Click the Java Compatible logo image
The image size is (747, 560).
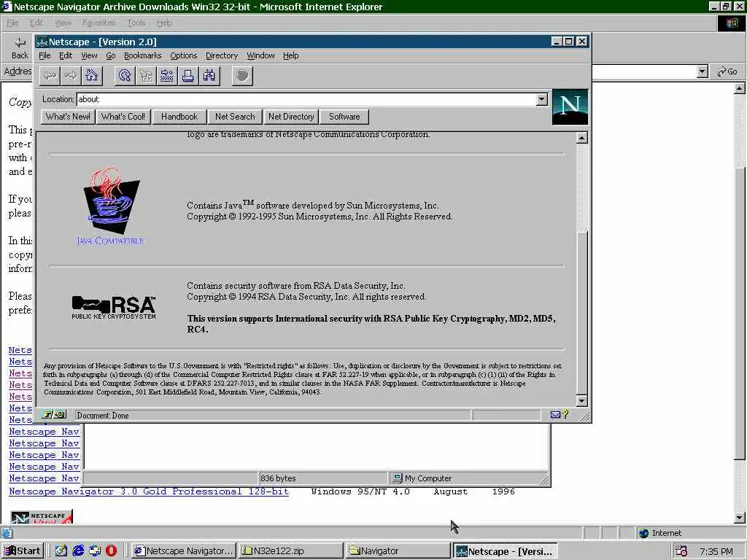coord(111,206)
